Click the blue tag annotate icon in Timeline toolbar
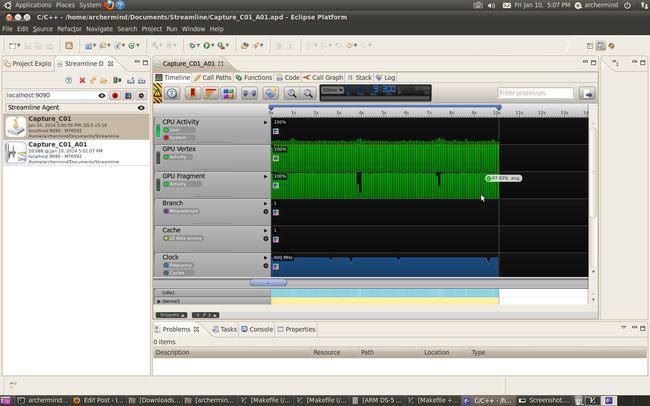The height and width of the screenshot is (406, 650). coord(271,93)
